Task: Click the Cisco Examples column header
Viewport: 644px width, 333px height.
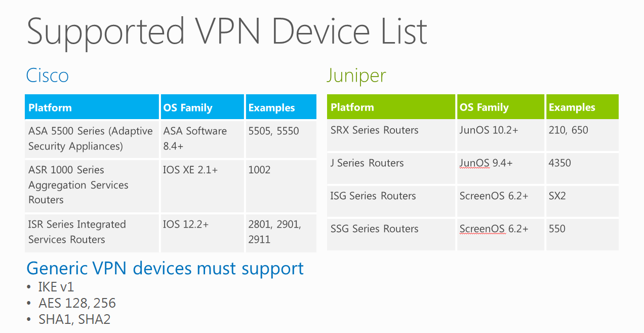Action: click(x=281, y=107)
